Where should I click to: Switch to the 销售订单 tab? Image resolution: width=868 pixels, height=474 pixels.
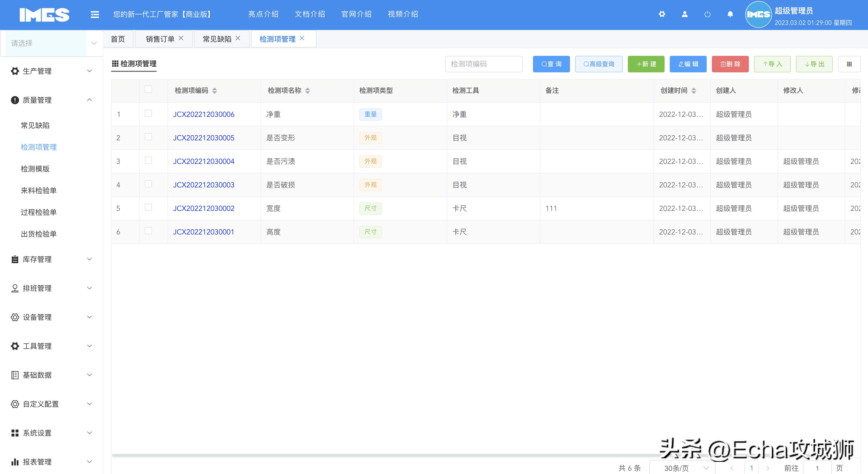click(160, 39)
